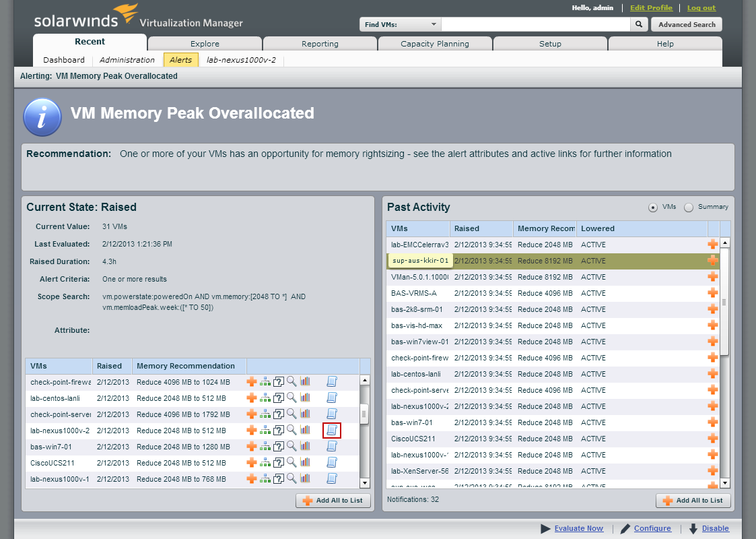Viewport: 756px width, 539px height.
Task: Click orange plus in check-point-server Current State row
Action: (251, 414)
